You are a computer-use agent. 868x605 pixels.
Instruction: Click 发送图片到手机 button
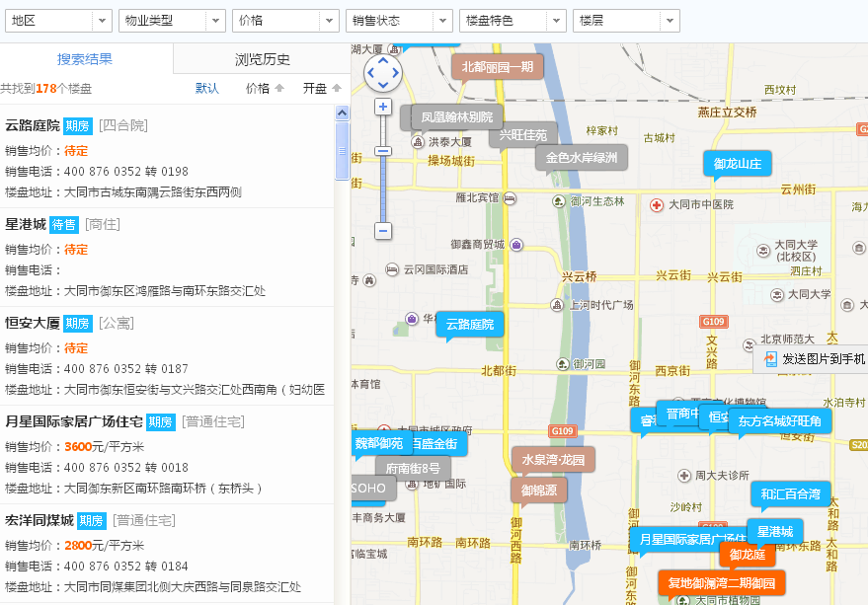click(815, 358)
